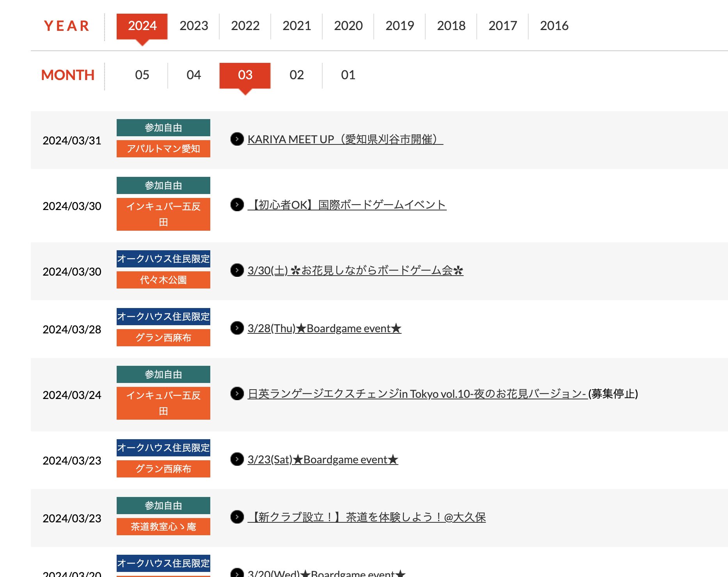The image size is (728, 577).
Task: Click the YEAR heading label
Action: (67, 26)
